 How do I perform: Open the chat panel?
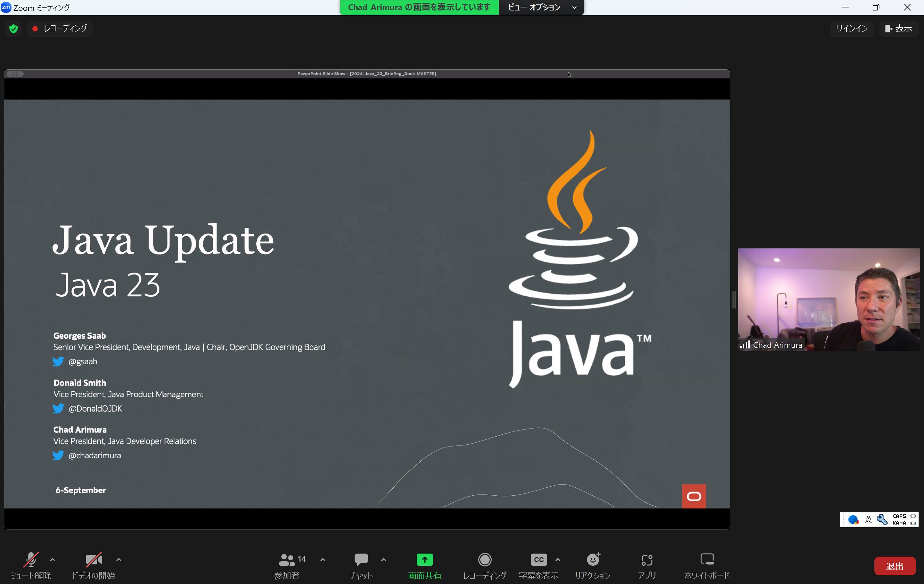[x=361, y=565]
